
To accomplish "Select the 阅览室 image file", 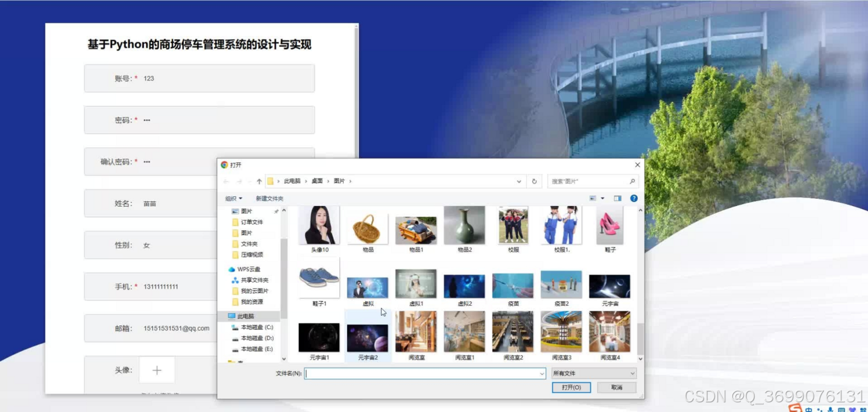I will (416, 335).
